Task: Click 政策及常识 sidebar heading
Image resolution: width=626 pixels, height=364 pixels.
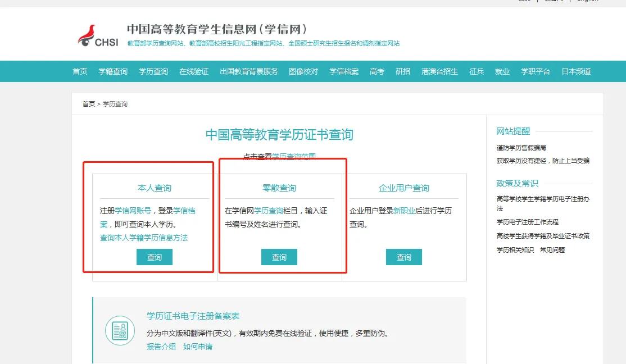Action: pos(517,184)
